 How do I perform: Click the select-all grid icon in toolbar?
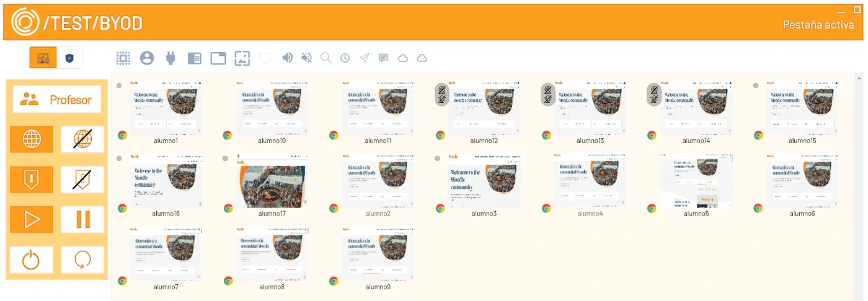click(123, 58)
